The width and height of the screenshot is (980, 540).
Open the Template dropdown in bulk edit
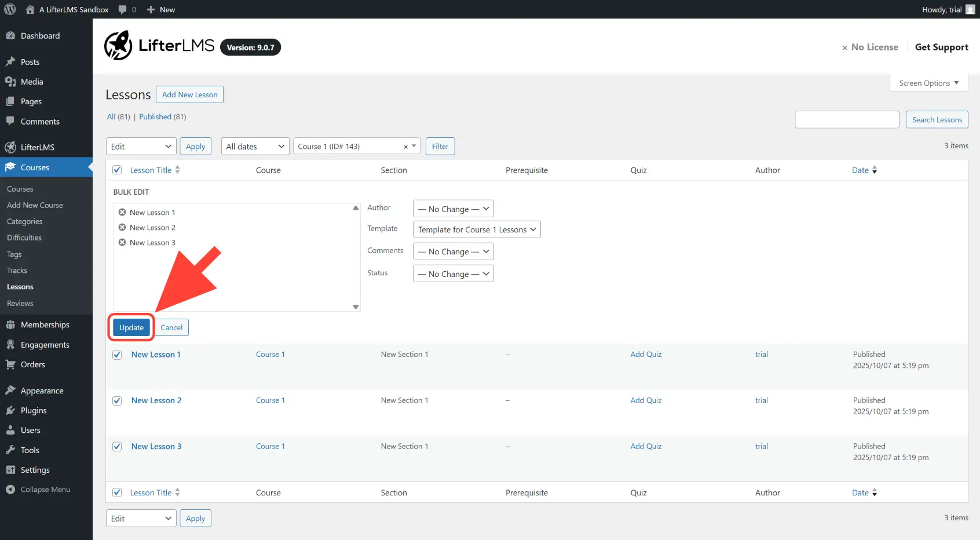476,229
